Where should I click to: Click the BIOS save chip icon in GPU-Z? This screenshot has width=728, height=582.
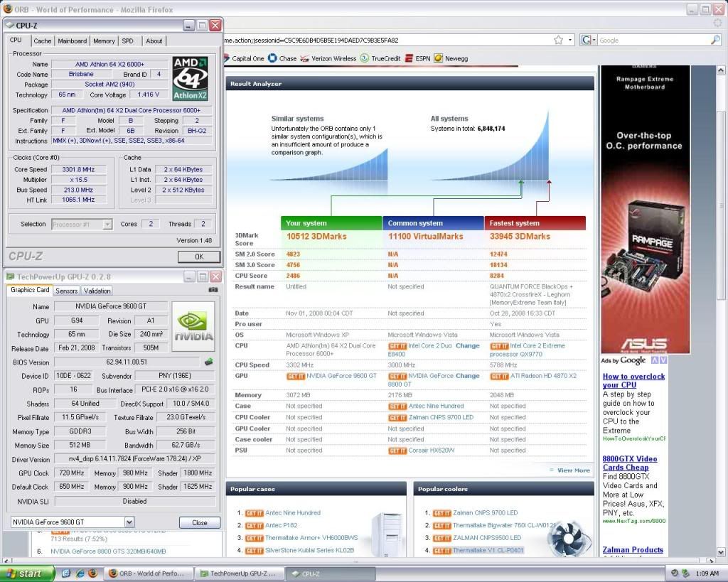click(x=208, y=362)
